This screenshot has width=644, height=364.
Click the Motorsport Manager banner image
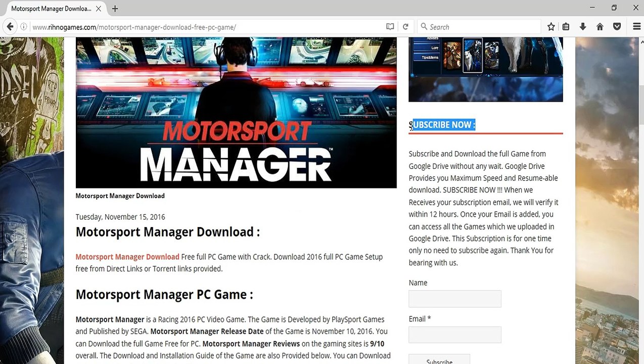[236, 112]
